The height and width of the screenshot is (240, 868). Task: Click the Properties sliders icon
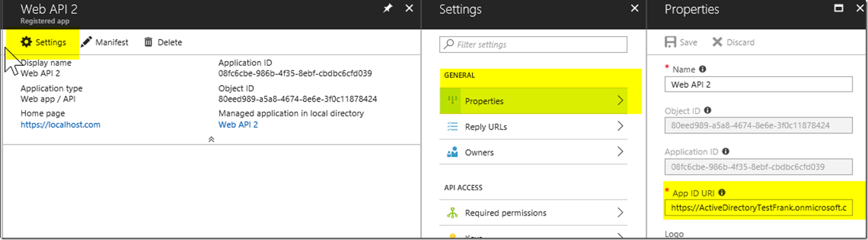[451, 101]
